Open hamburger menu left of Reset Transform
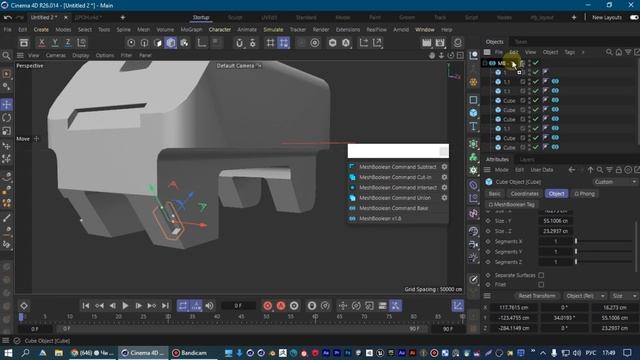 click(x=487, y=296)
